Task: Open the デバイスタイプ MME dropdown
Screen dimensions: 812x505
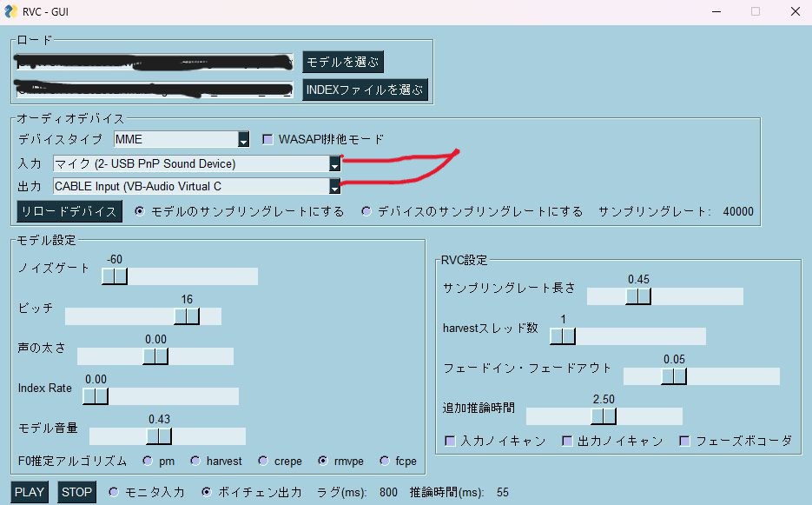Action: pos(244,140)
